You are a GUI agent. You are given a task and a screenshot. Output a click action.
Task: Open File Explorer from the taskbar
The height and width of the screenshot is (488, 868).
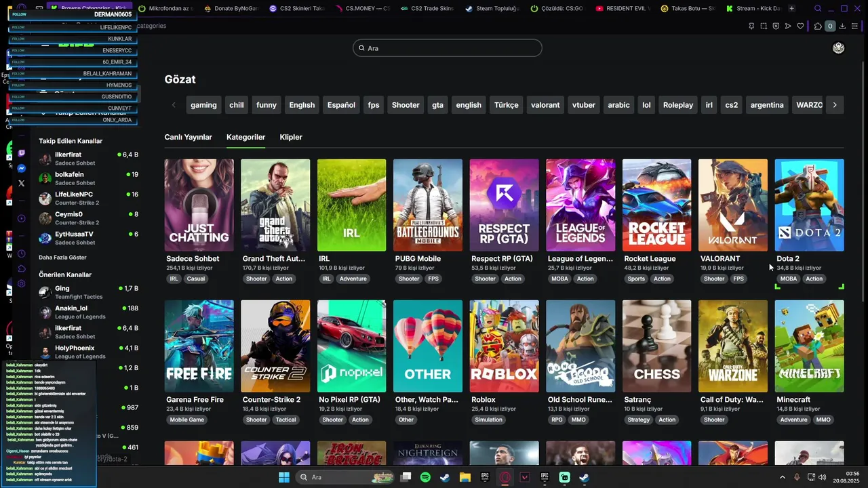[x=465, y=477]
